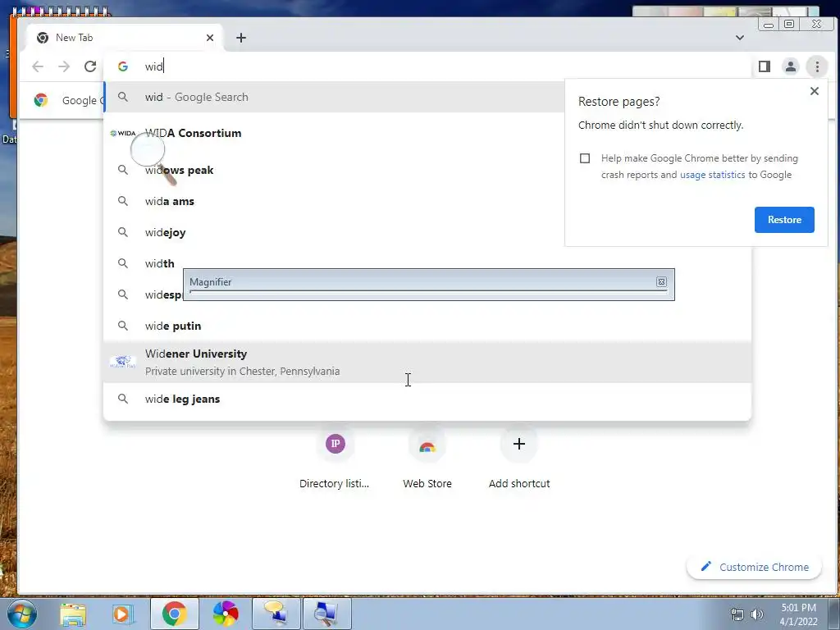Select Widener University suggestion
This screenshot has height=630, width=840.
(427, 362)
